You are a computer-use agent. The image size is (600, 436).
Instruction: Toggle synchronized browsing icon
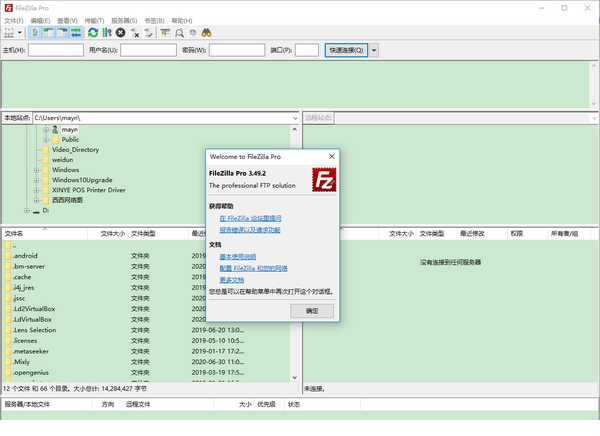coord(193,33)
